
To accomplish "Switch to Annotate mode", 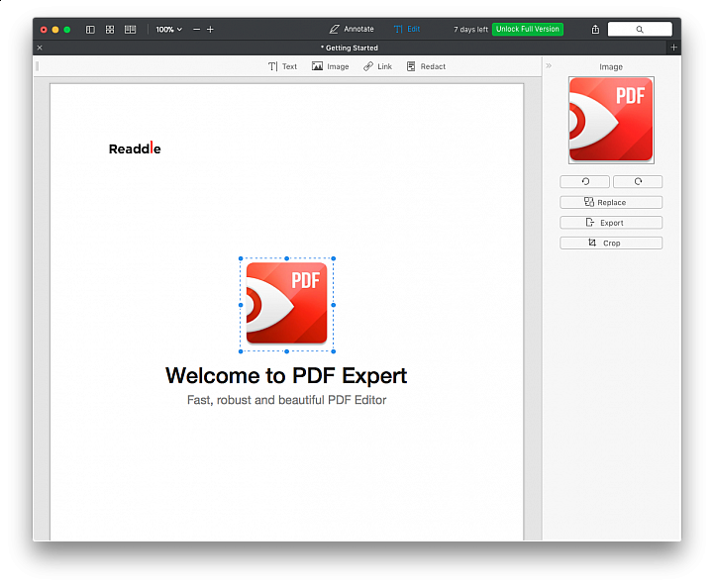I will pyautogui.click(x=352, y=30).
